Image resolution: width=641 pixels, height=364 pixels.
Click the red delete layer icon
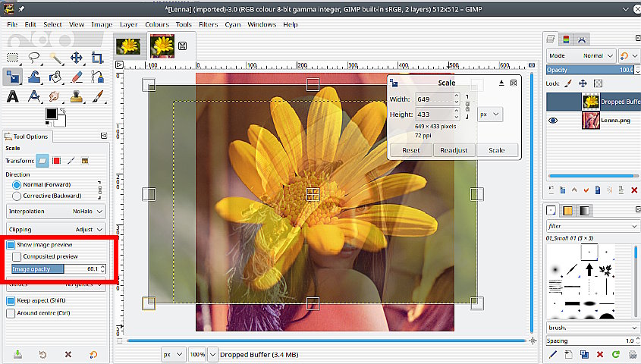[634, 190]
